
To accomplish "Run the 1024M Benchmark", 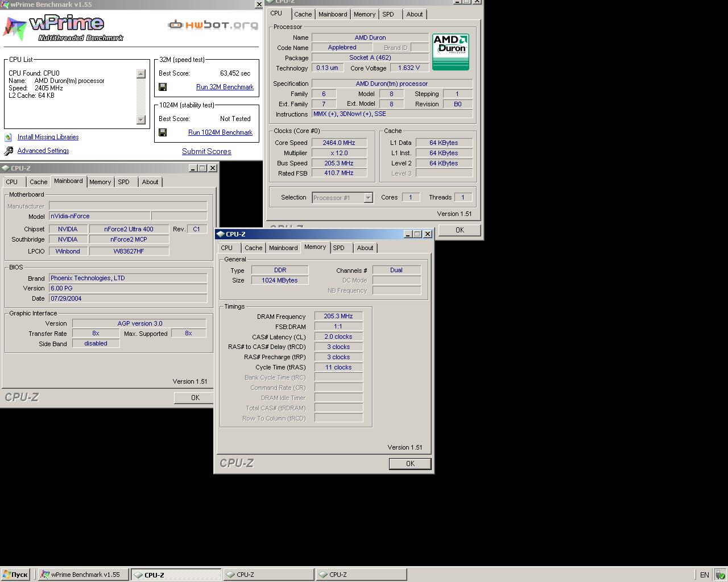I will [x=220, y=132].
